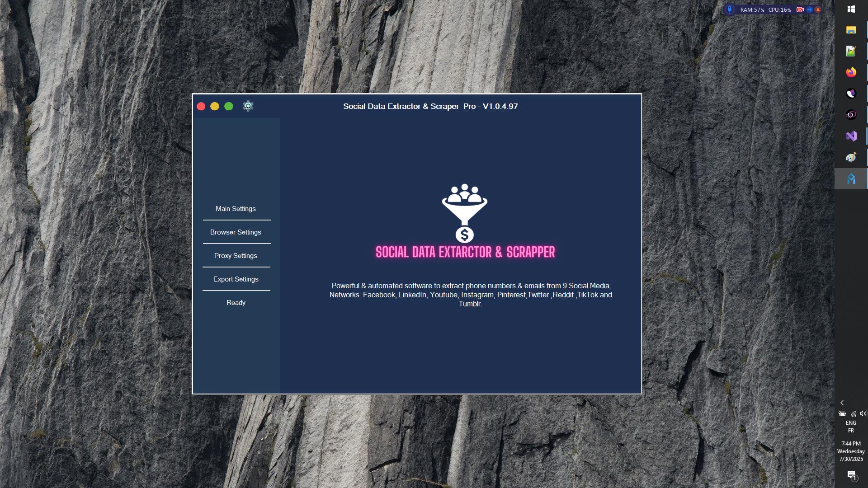The height and width of the screenshot is (488, 868).
Task: Click the blue arrow icon in the widget
Action: pos(809,9)
